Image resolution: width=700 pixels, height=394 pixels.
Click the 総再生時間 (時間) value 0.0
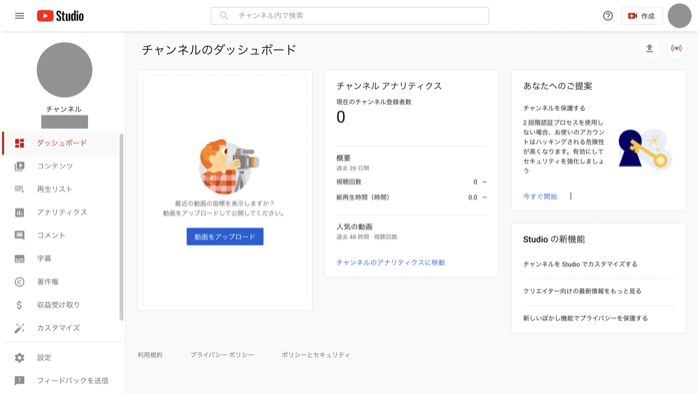(473, 197)
